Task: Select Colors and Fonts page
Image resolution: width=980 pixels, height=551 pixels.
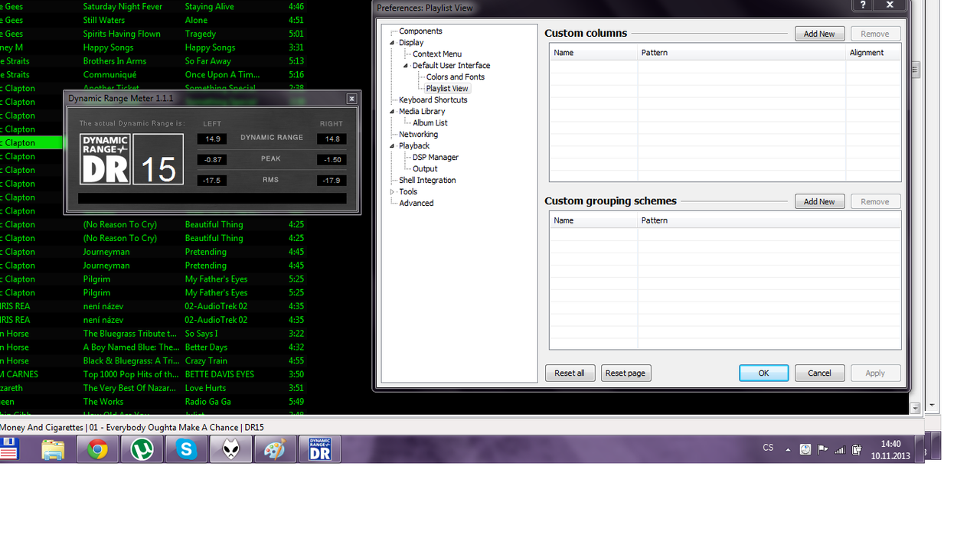Action: pos(456,77)
